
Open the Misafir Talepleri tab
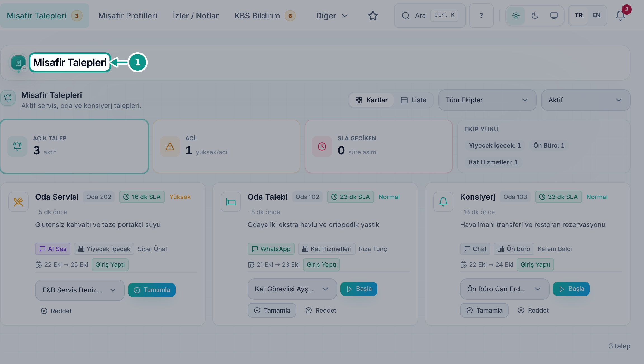(45, 16)
